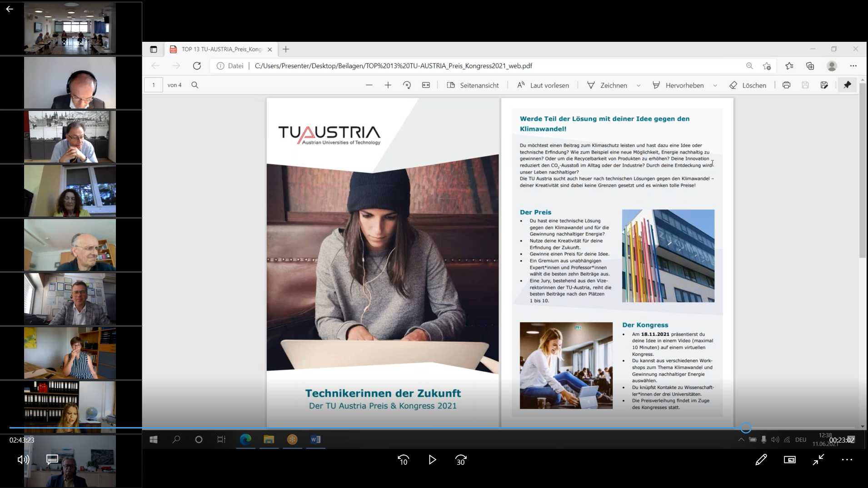Image resolution: width=868 pixels, height=488 pixels.
Task: Rewind the video by 10 seconds
Action: pos(403,460)
